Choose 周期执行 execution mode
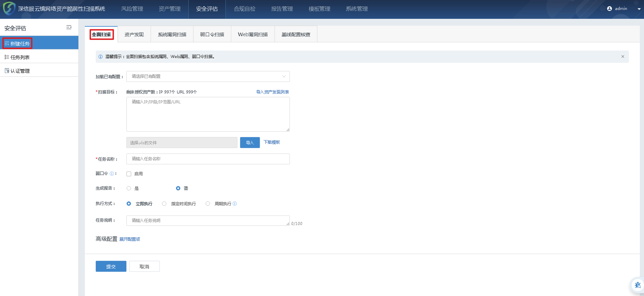This screenshot has height=296, width=644. pyautogui.click(x=208, y=204)
